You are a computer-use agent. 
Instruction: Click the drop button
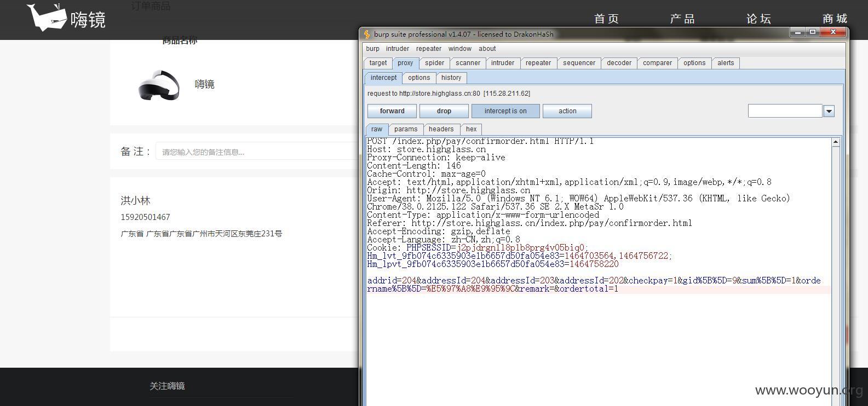444,111
